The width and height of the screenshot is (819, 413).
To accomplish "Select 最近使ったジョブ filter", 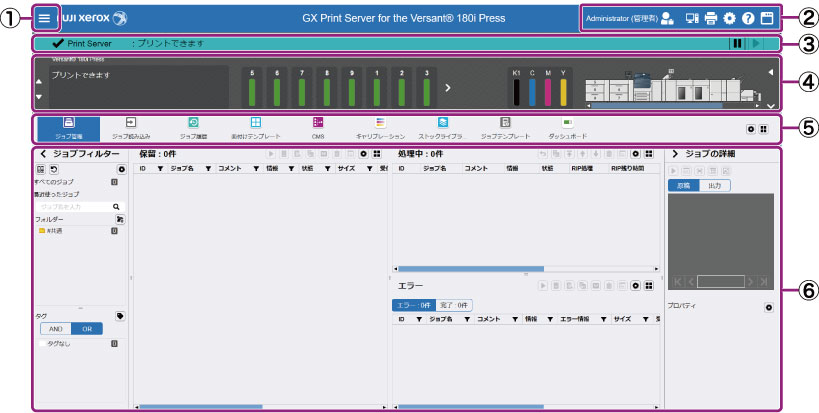I will tap(57, 194).
